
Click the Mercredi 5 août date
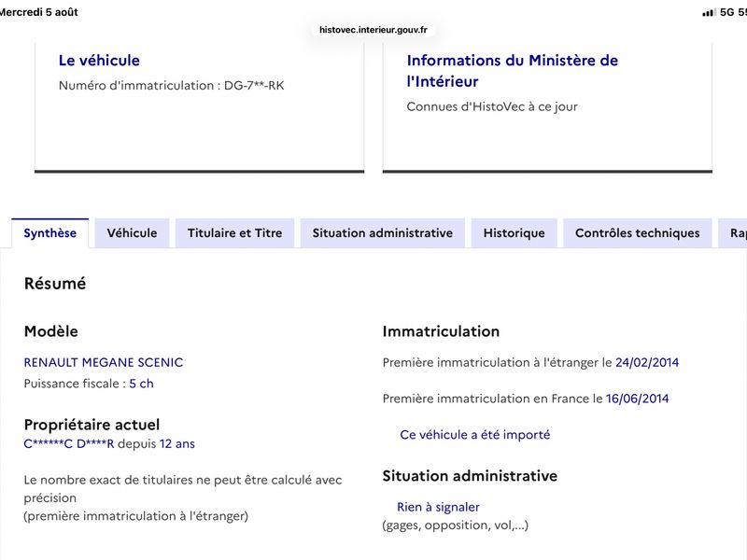tap(39, 12)
